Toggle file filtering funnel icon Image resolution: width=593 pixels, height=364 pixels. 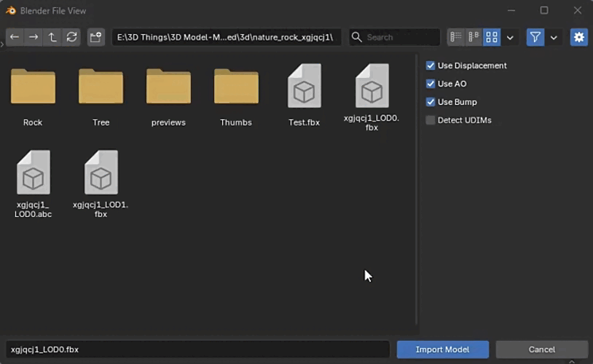535,37
